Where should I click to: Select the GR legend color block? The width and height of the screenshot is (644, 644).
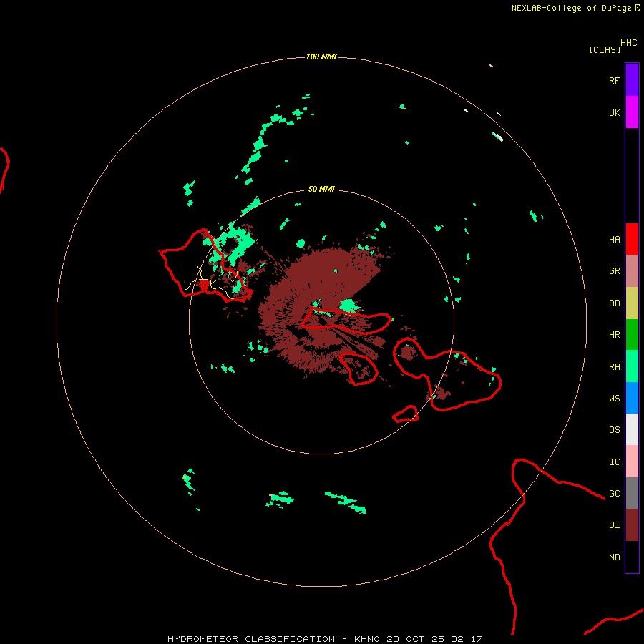[x=632, y=270]
